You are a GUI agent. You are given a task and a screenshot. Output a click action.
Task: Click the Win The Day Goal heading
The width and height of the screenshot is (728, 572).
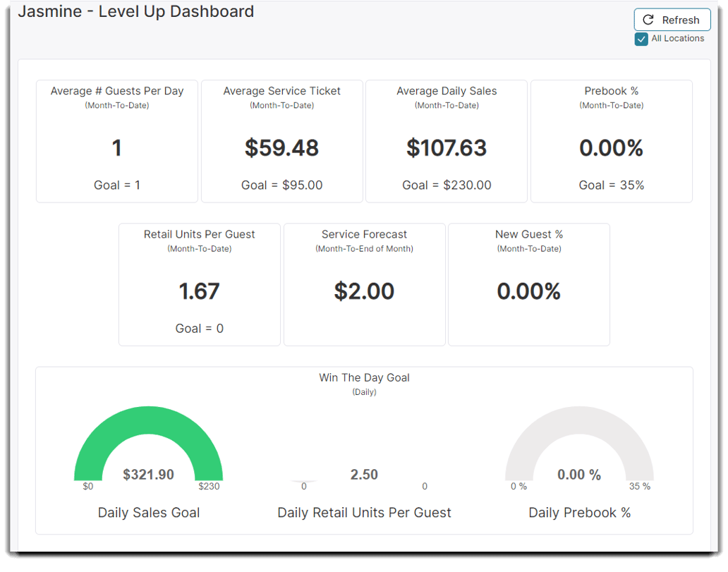[x=364, y=377]
